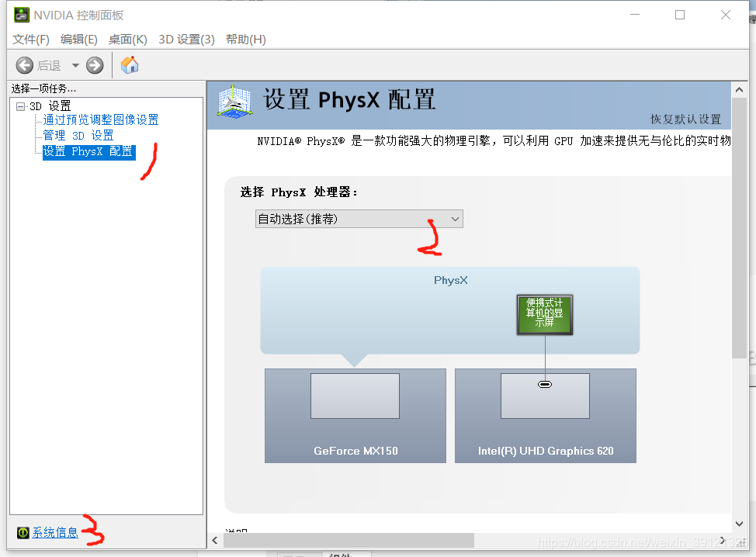The width and height of the screenshot is (756, 557).
Task: Open the 3D 设置(3) menu
Action: coord(186,40)
